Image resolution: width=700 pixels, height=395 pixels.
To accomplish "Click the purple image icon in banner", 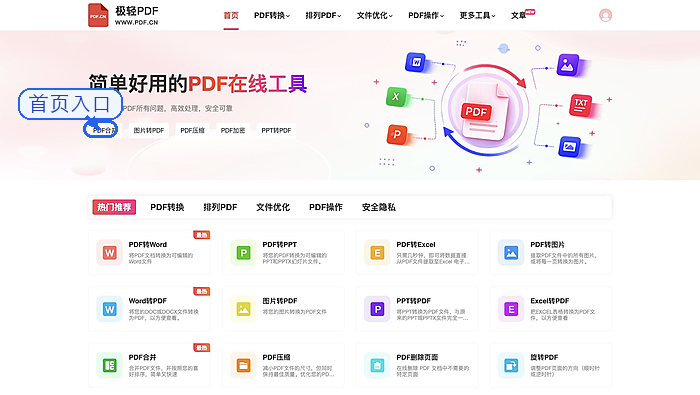I will pyautogui.click(x=568, y=65).
